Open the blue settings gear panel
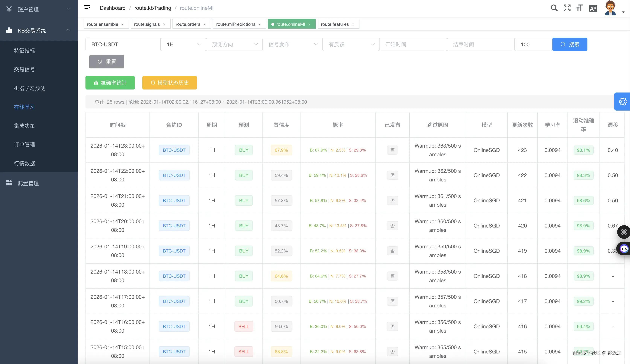The image size is (630, 364). 622,102
